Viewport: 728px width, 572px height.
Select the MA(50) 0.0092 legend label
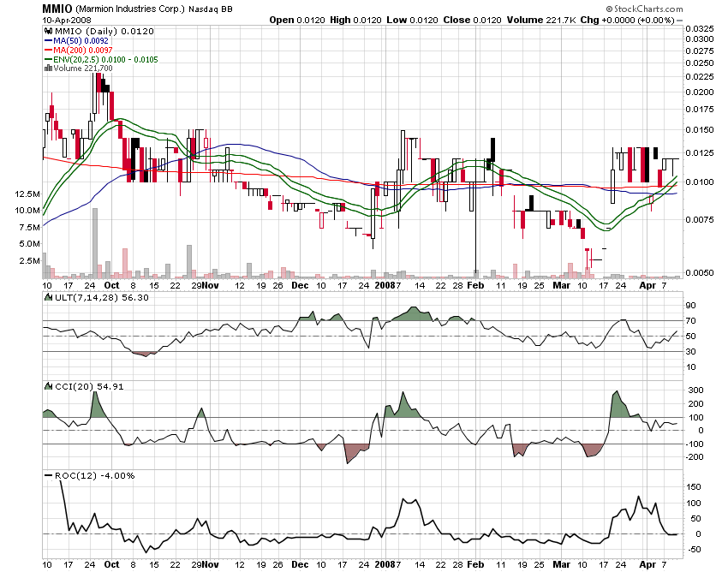(x=81, y=41)
